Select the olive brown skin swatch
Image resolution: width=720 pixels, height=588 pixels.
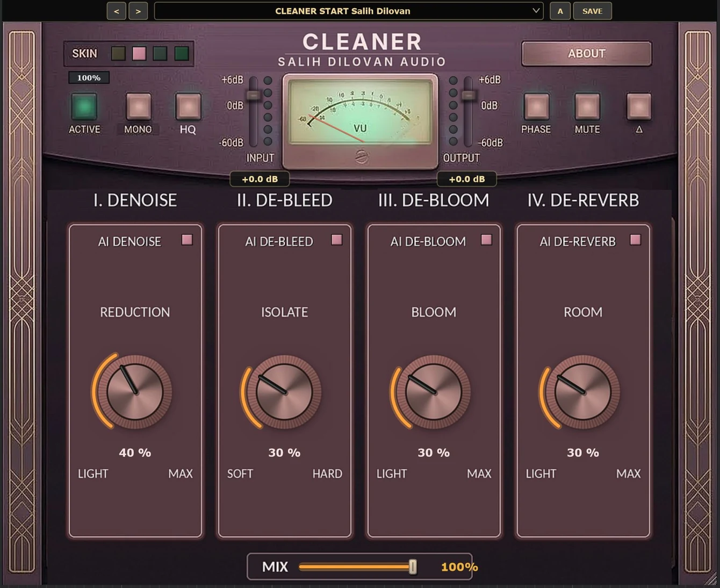tap(118, 53)
